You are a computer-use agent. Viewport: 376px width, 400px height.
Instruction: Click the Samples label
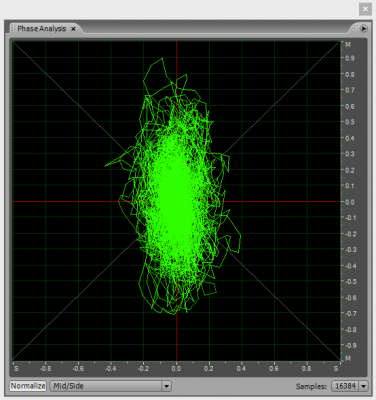click(x=311, y=386)
